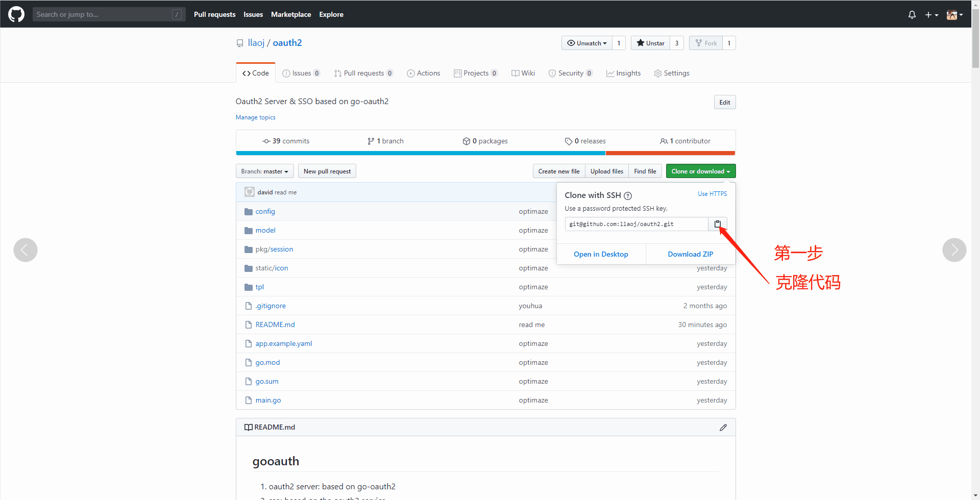Open the Projects tab
Viewport: 980px width, 500px height.
(x=476, y=73)
